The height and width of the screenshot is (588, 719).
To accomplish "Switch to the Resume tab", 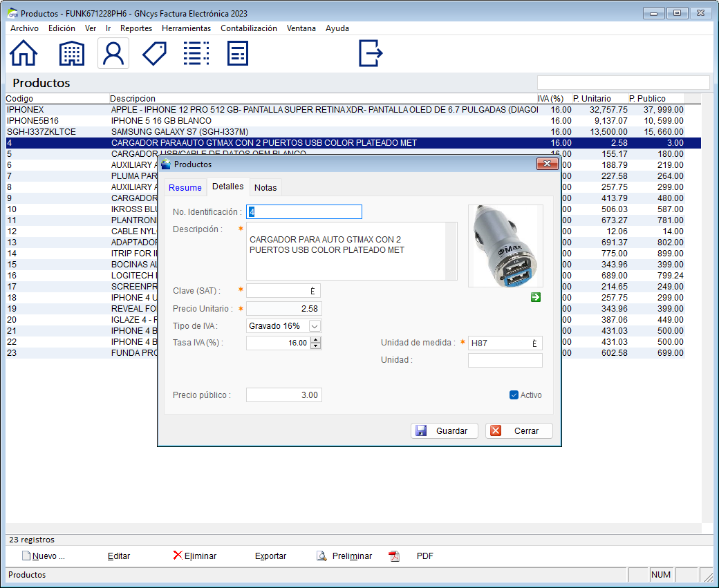I will click(185, 187).
